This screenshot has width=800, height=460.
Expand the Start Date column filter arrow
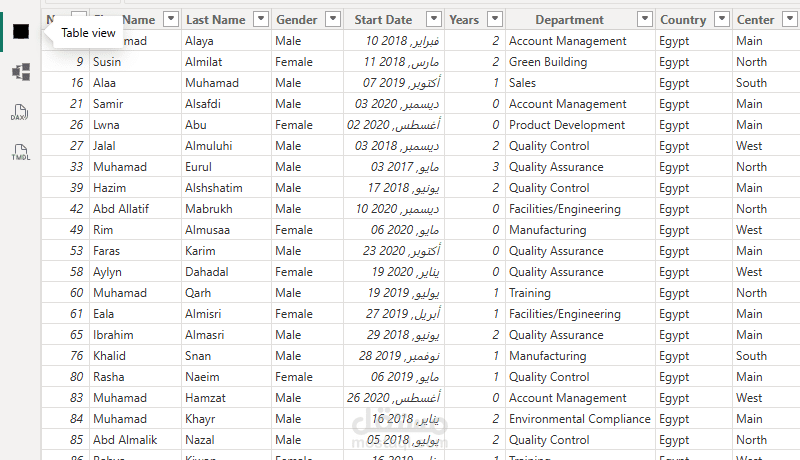pos(432,19)
